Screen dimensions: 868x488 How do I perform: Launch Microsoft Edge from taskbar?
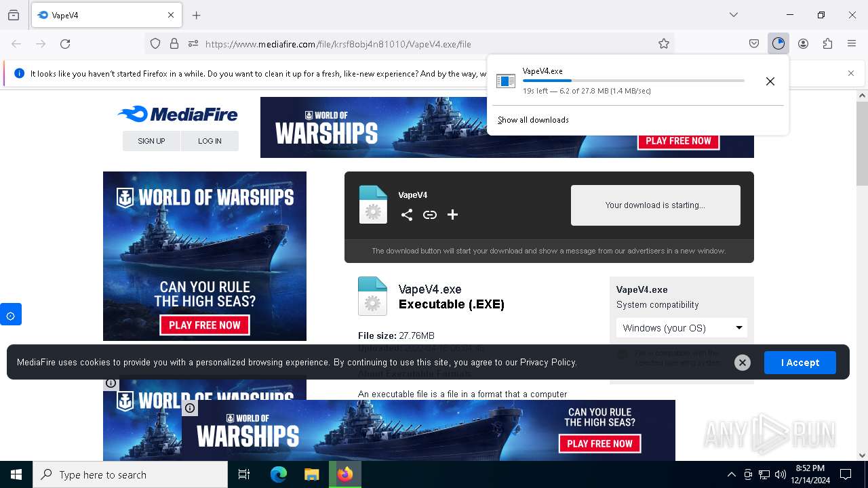coord(279,474)
